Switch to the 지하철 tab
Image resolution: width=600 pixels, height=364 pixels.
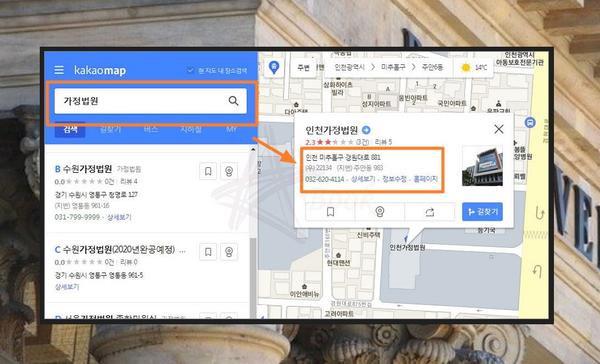pyautogui.click(x=191, y=129)
